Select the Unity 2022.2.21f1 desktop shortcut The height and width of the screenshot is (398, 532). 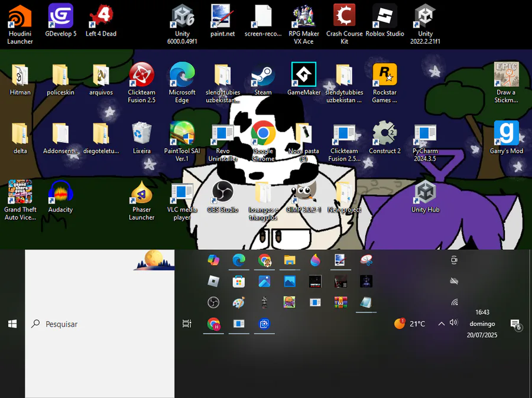click(x=425, y=25)
